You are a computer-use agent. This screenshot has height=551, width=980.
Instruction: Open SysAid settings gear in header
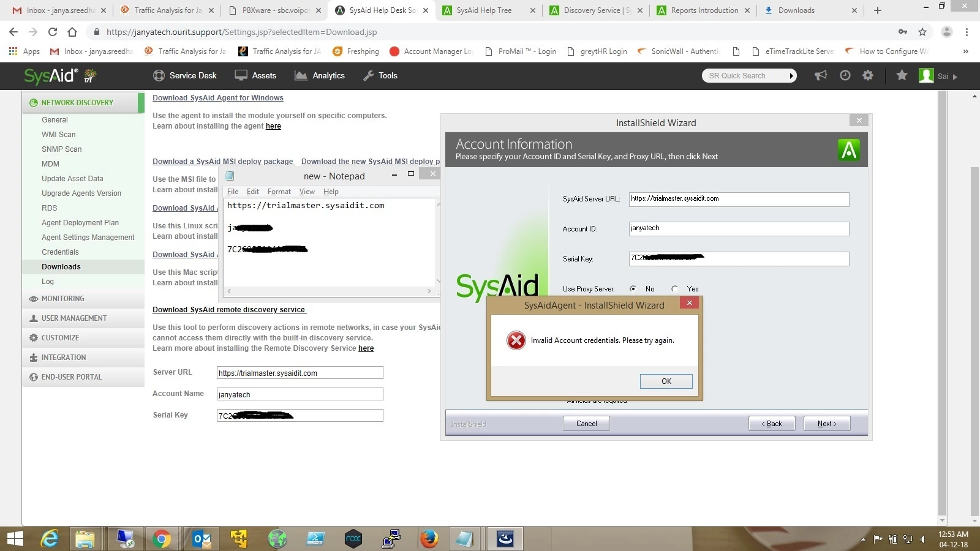(x=868, y=75)
